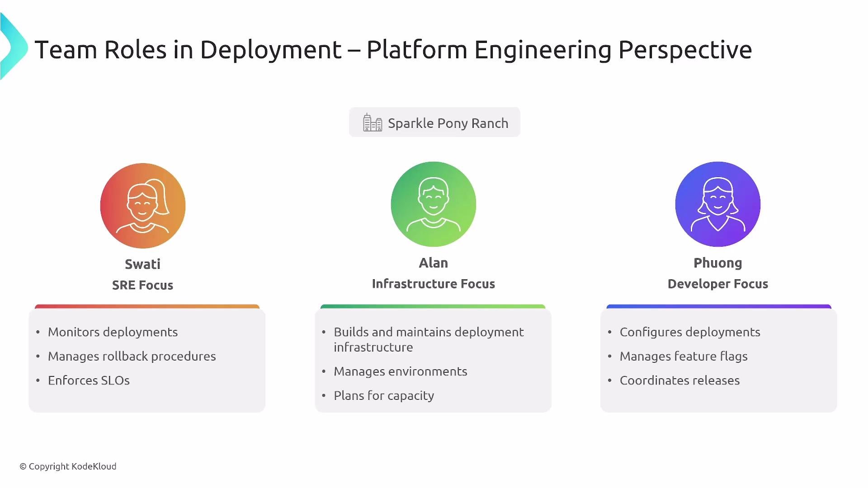The image size is (868, 488).
Task: Select the Manages environments bullet
Action: pos(401,371)
